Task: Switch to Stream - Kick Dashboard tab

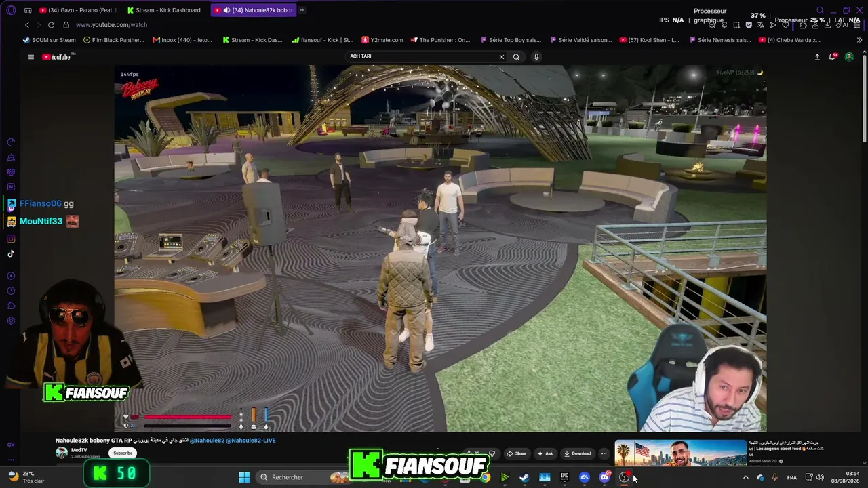Action: coord(165,10)
